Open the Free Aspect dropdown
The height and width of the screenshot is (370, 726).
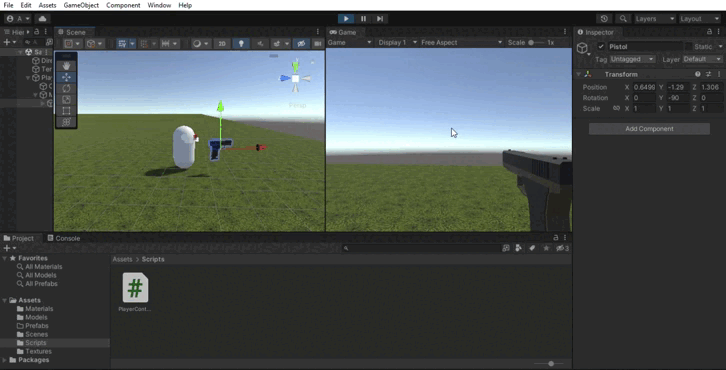coord(462,42)
